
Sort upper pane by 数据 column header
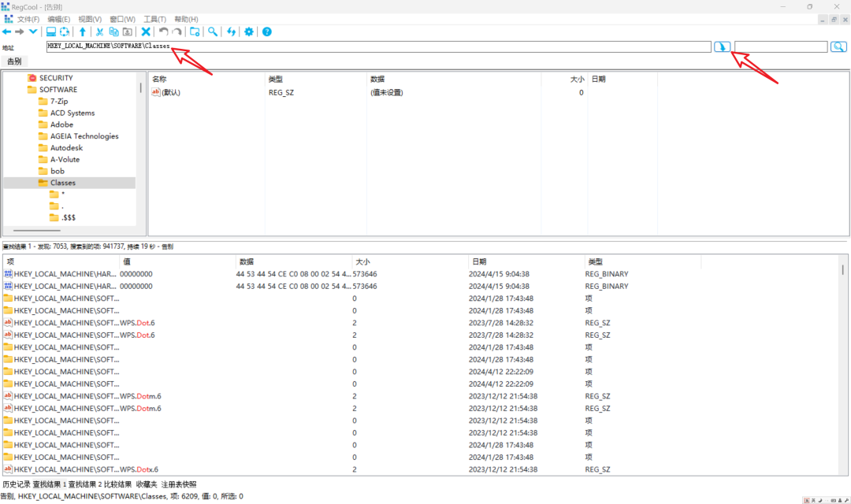[x=454, y=80]
